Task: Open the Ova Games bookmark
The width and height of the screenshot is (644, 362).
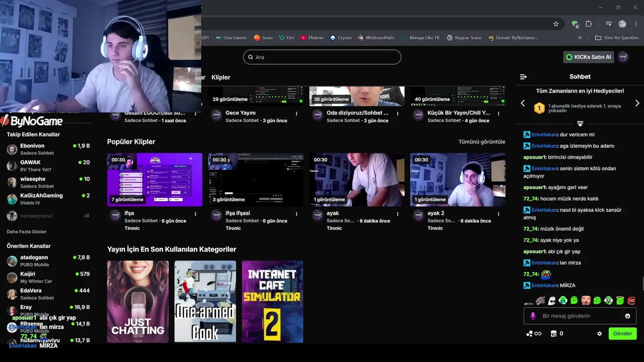Action: coord(231,38)
